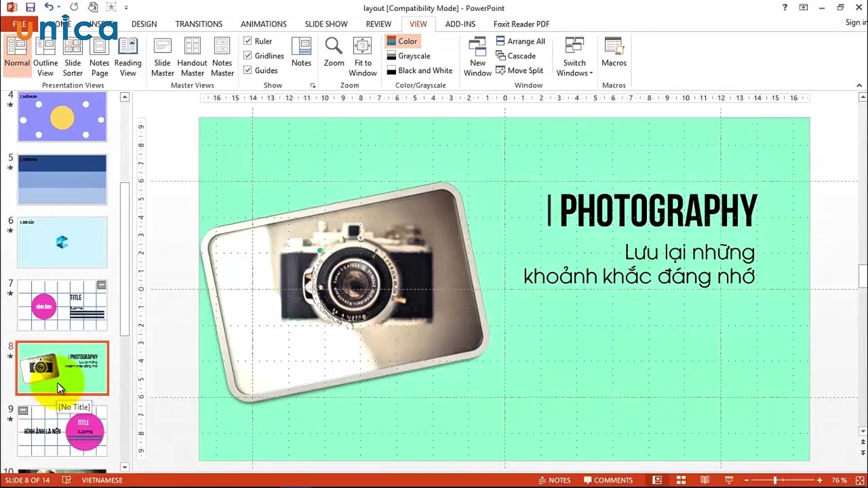Click Sign in link
The width and height of the screenshot is (868, 488).
click(856, 22)
